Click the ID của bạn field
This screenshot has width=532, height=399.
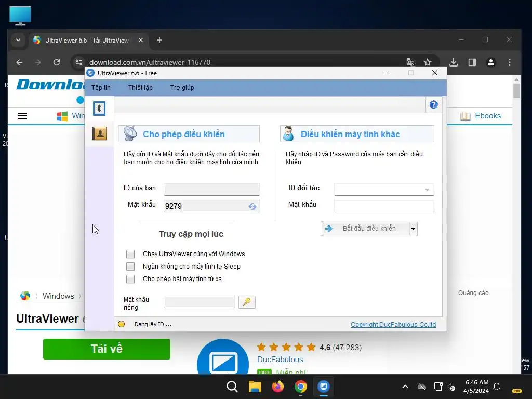(x=212, y=189)
